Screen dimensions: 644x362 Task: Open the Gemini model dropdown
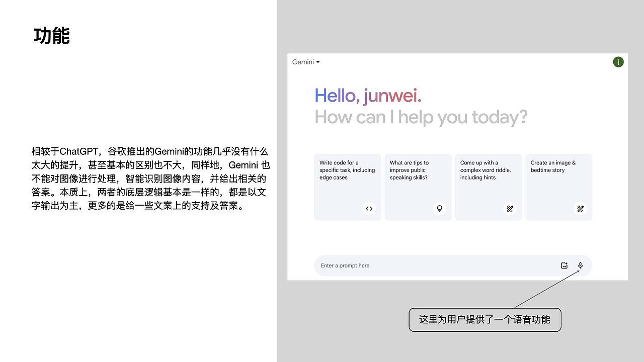point(306,62)
